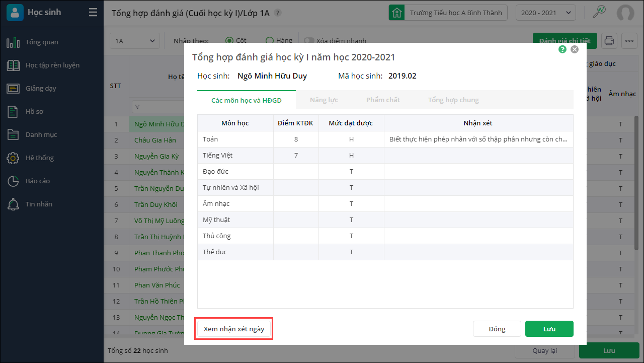Switch to the Tổng hợp chung tab

453,100
